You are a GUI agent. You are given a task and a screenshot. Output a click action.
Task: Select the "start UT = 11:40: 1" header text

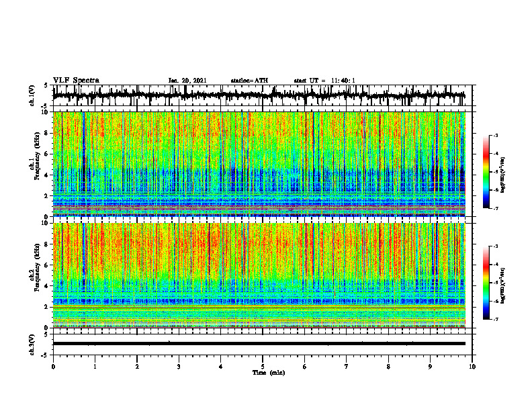[x=324, y=81]
